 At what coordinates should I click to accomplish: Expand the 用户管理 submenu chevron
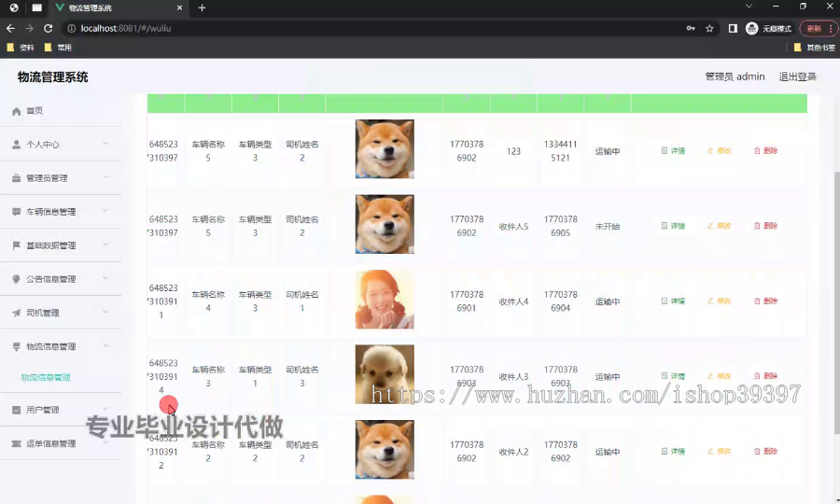point(105,409)
